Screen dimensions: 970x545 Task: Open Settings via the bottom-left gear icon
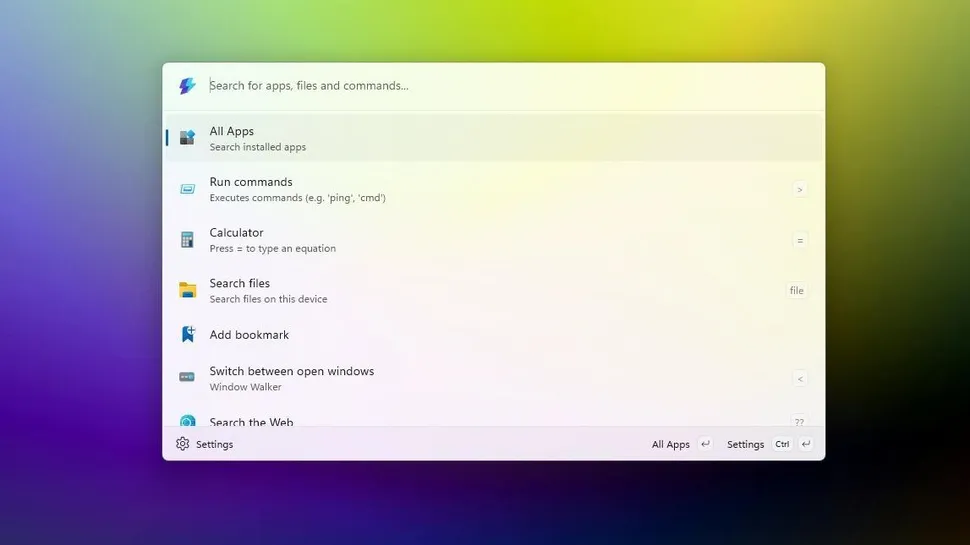tap(182, 444)
